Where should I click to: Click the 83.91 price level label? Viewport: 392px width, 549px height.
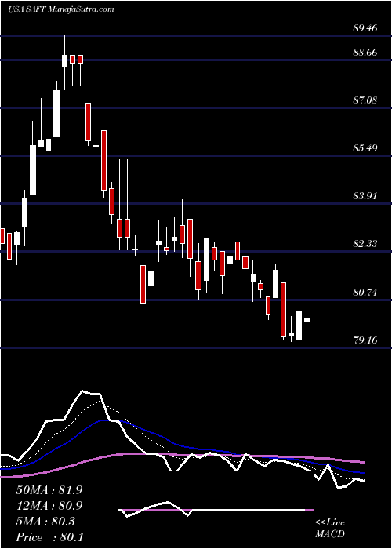[365, 196]
